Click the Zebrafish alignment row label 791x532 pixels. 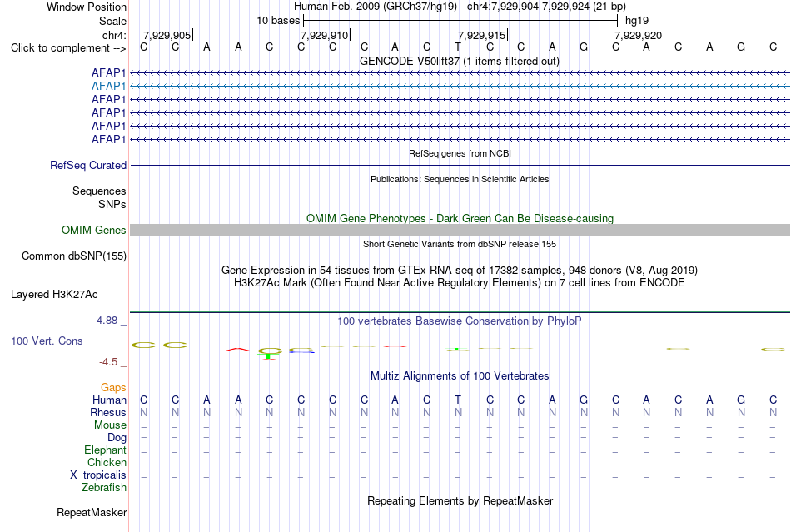pyautogui.click(x=104, y=488)
